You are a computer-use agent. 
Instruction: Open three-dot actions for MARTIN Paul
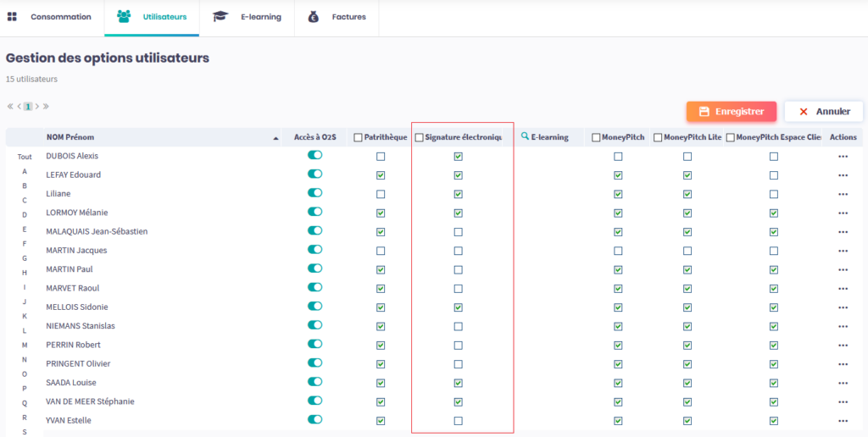click(x=843, y=270)
